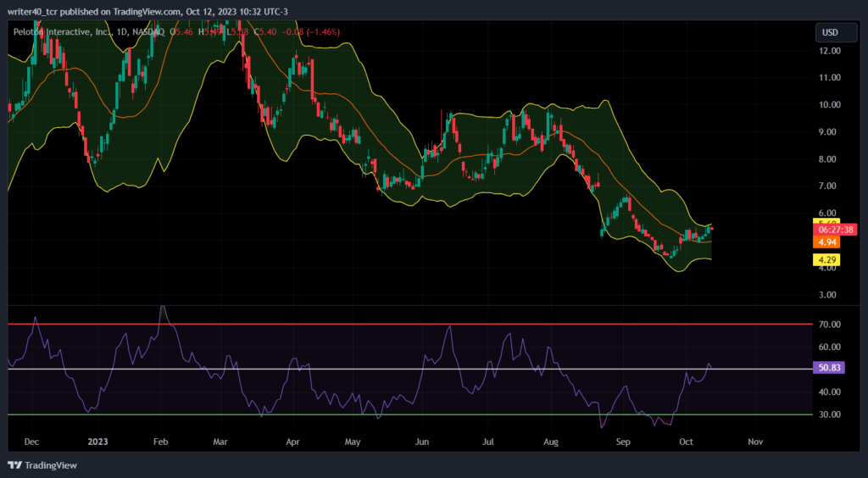
Task: Click the 10.00 price axis label
Action: point(830,104)
